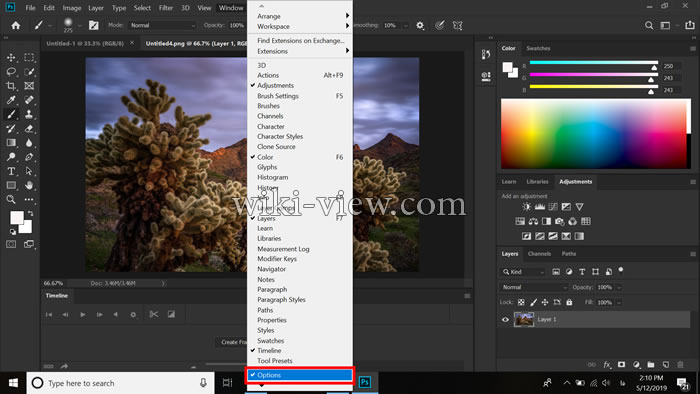Select the Zoom tool
This screenshot has width=700, height=394.
point(11,199)
